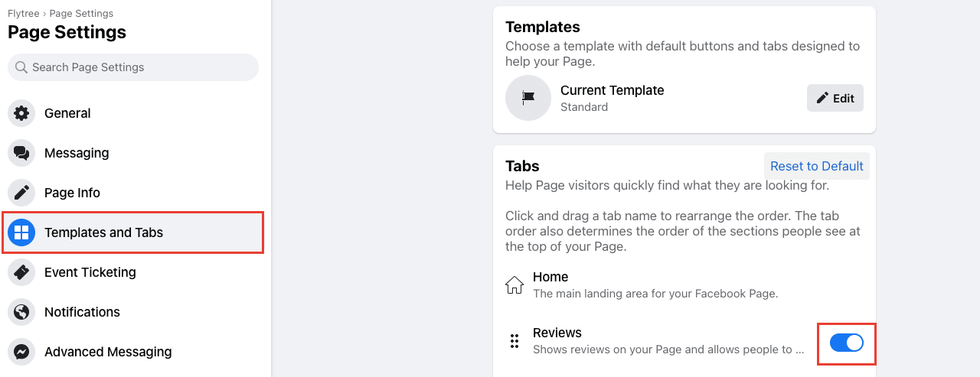Click the Templates and Tabs grid icon
Image resolution: width=980 pixels, height=377 pixels.
click(21, 232)
